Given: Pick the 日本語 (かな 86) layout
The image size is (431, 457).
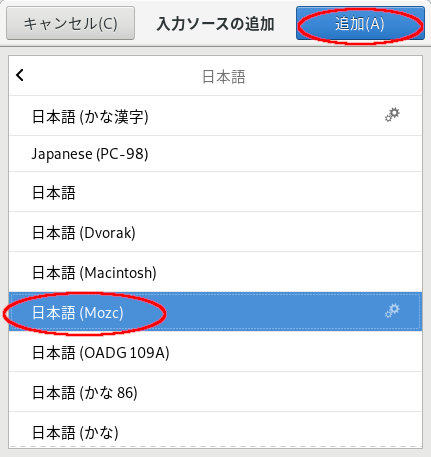Looking at the screenshot, I should pyautogui.click(x=215, y=392).
